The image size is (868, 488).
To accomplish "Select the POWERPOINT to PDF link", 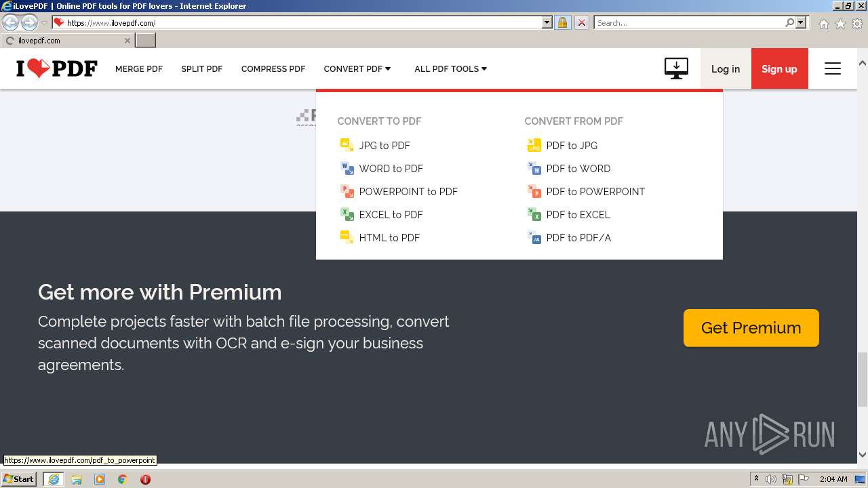I will click(408, 191).
